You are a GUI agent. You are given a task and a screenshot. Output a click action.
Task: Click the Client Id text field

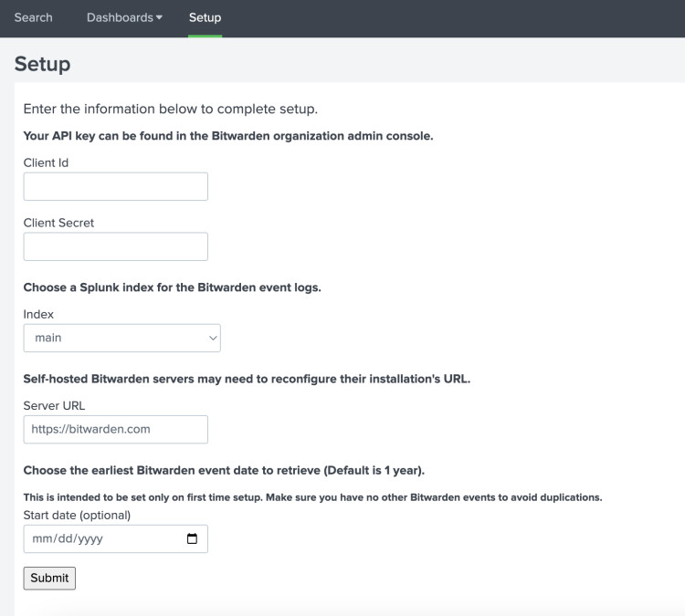(115, 186)
